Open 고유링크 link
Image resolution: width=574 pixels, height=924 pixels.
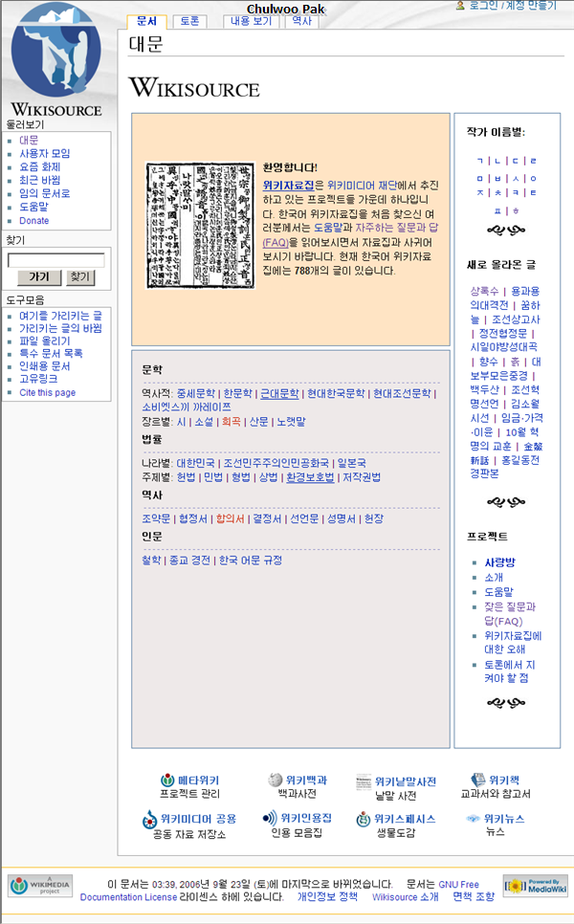39,379
